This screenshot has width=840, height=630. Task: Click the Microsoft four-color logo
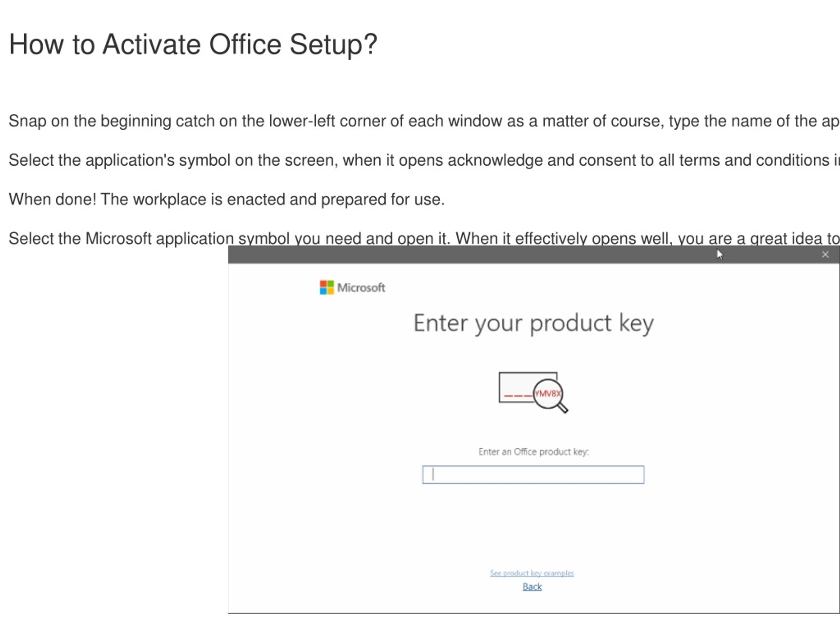(x=326, y=287)
